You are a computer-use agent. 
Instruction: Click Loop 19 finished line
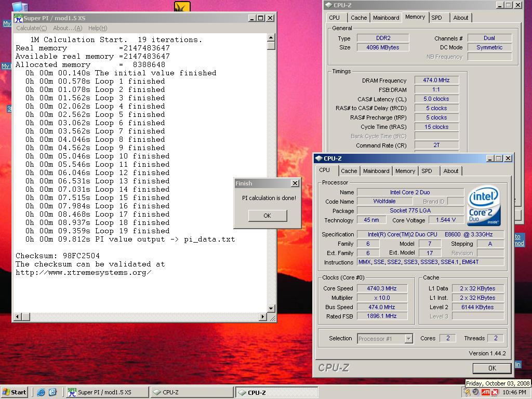coord(97,231)
